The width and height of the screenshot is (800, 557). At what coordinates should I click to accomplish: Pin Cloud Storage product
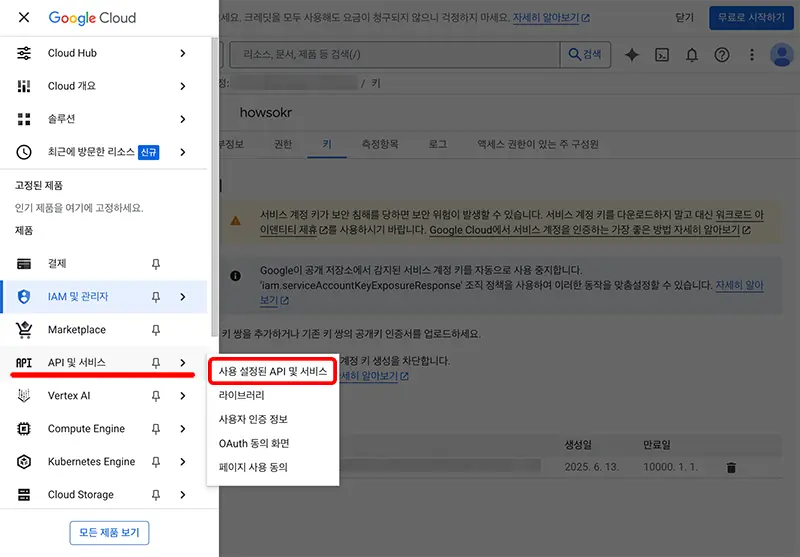point(156,495)
